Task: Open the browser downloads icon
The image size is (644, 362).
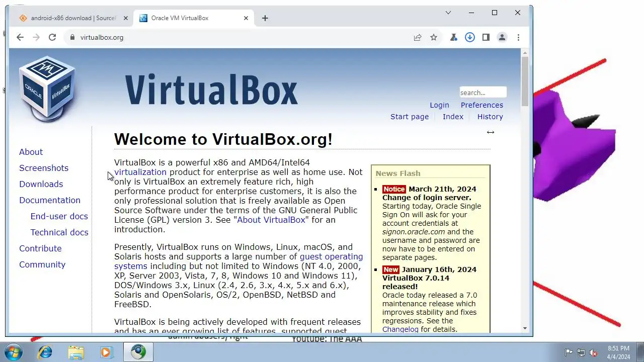Action: pyautogui.click(x=470, y=37)
